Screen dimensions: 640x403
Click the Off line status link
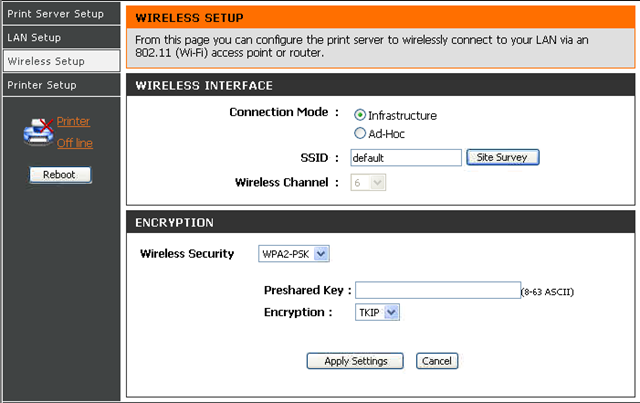[75, 143]
